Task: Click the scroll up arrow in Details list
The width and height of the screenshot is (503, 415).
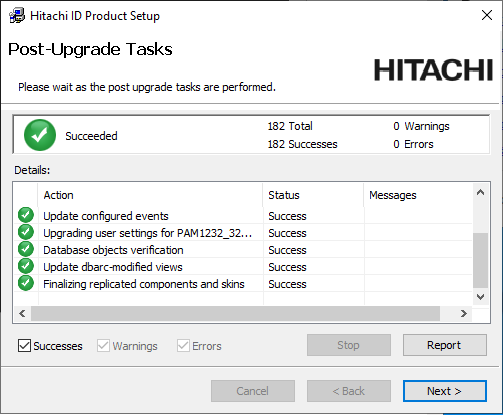Action: (480, 192)
